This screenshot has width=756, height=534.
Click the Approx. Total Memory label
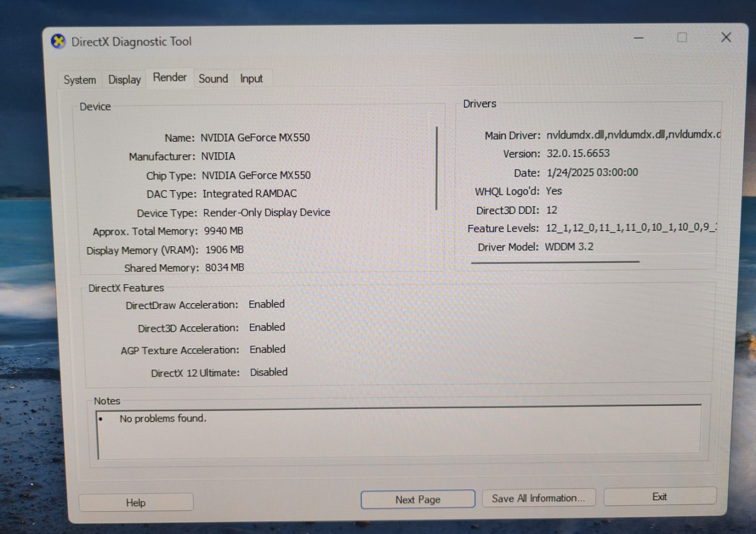click(145, 232)
